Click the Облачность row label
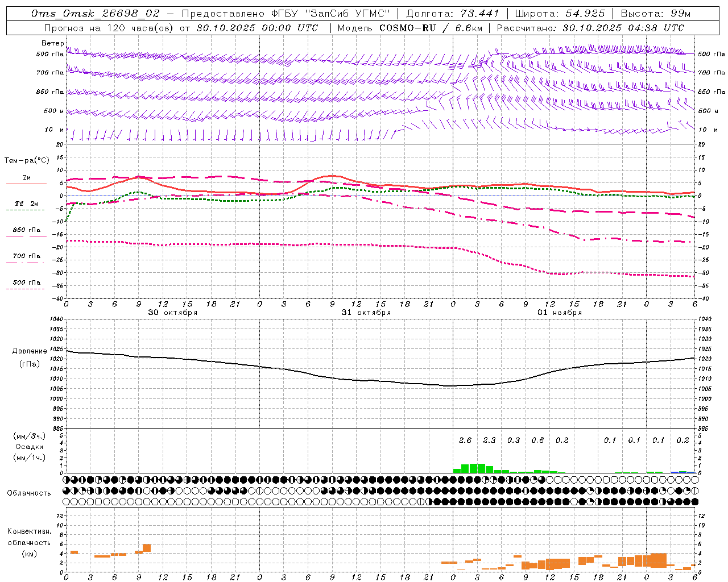Screen dimensions: 728x582 [29, 493]
